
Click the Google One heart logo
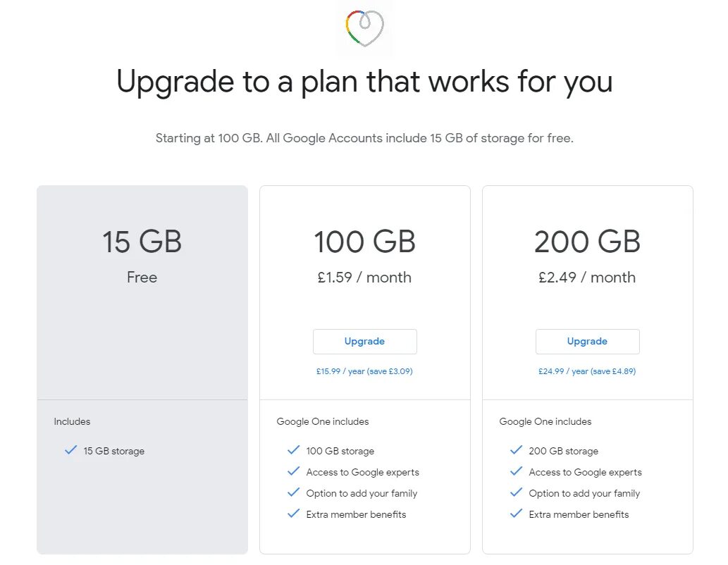(364, 28)
